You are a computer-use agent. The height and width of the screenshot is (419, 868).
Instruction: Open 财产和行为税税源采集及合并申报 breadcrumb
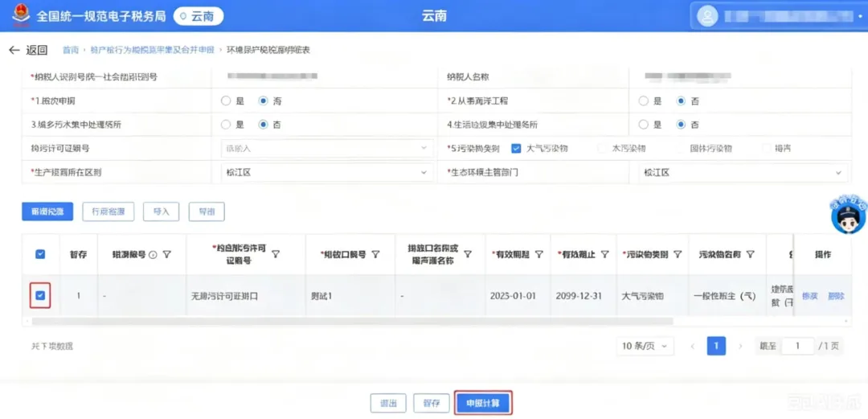(152, 51)
